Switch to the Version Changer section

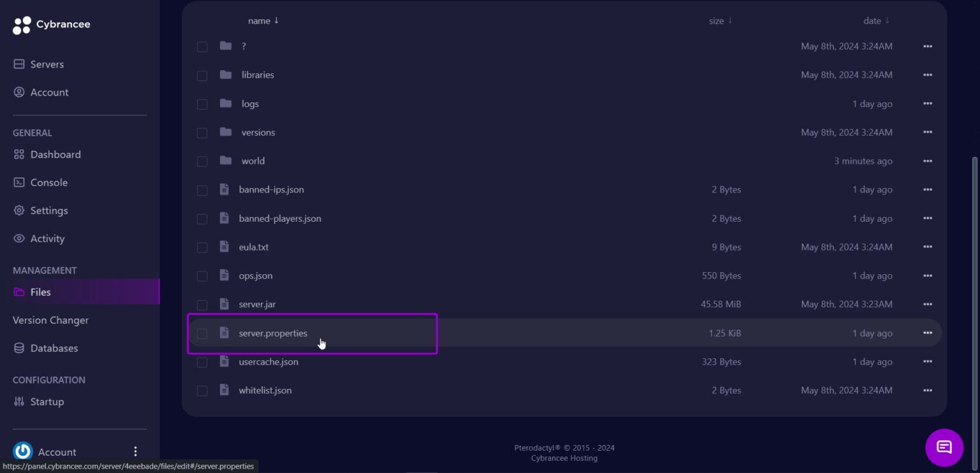50,320
